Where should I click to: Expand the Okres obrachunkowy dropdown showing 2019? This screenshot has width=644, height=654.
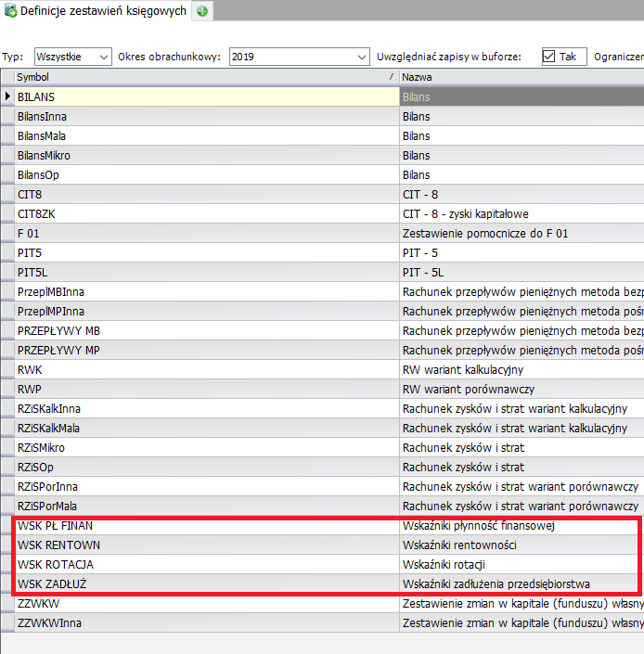tap(299, 57)
